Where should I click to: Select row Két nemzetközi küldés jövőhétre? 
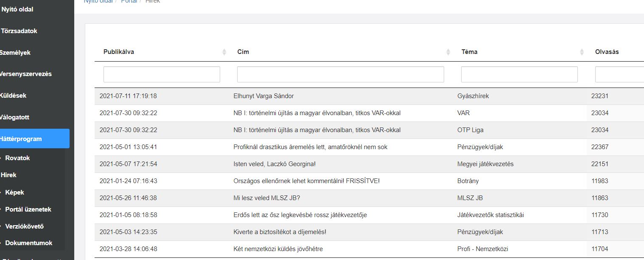pos(369,249)
